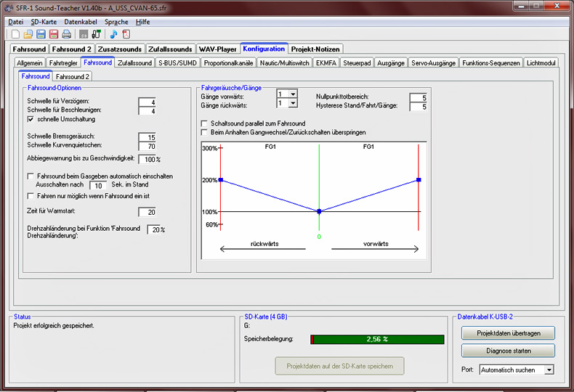Expand the 'Gänge rückwärts' dropdown
This screenshot has height=392, width=574.
pyautogui.click(x=292, y=103)
